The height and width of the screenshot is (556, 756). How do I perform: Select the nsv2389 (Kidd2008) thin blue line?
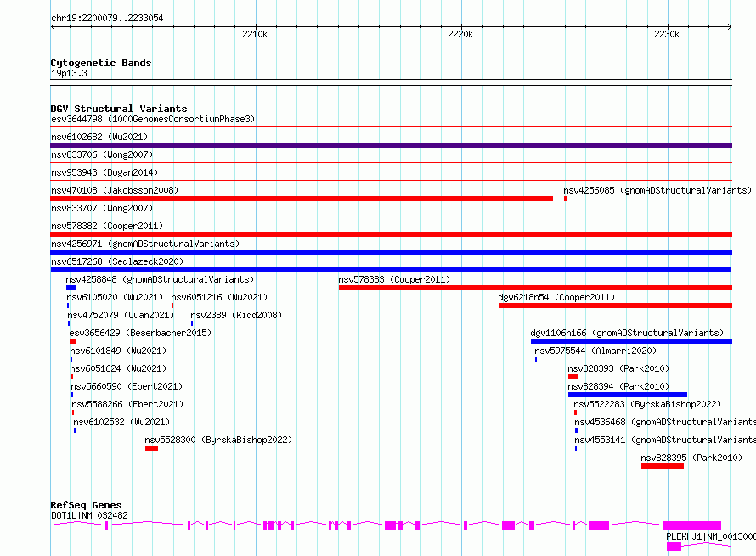461,323
